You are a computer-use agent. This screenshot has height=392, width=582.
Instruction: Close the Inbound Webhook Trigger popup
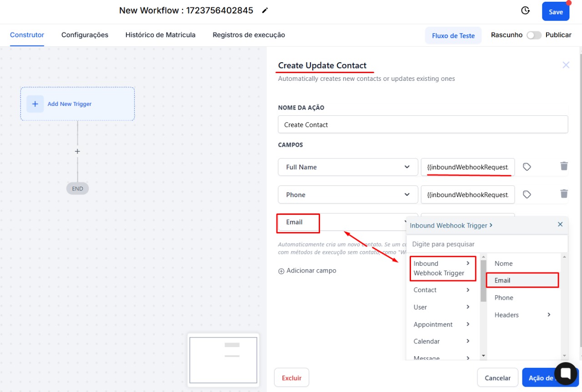pos(560,224)
